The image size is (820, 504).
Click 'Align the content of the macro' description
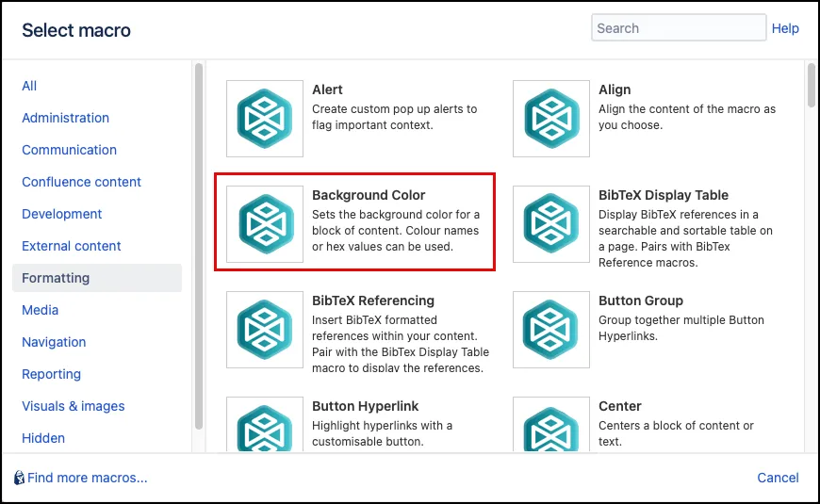[687, 117]
